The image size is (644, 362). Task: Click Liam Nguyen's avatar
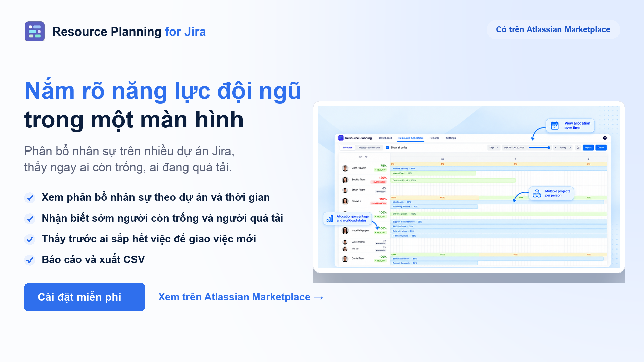click(345, 168)
